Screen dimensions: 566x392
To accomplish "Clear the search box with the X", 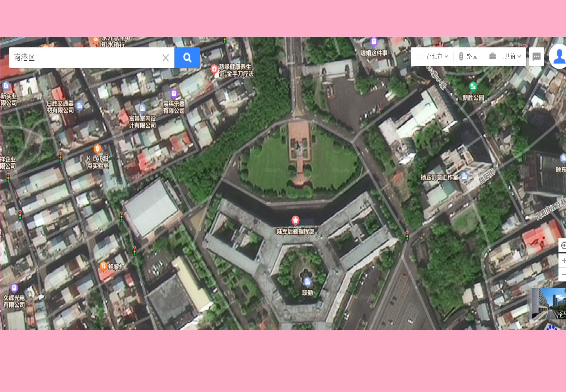I will tap(165, 58).
